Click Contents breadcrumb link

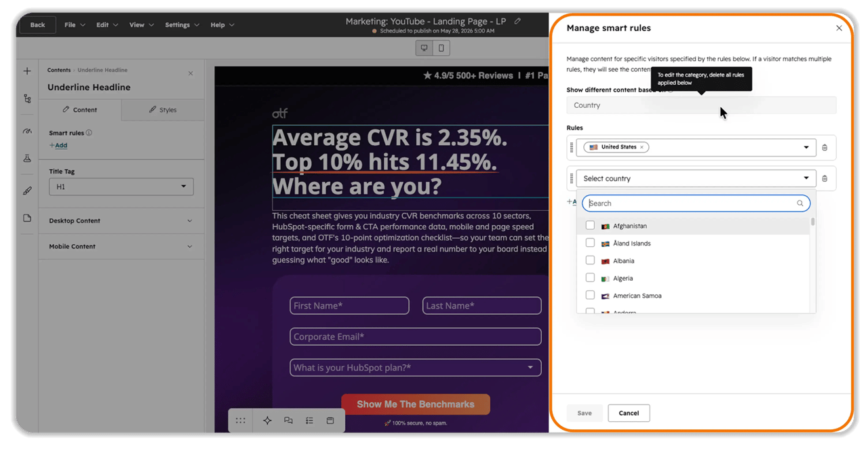pyautogui.click(x=59, y=70)
